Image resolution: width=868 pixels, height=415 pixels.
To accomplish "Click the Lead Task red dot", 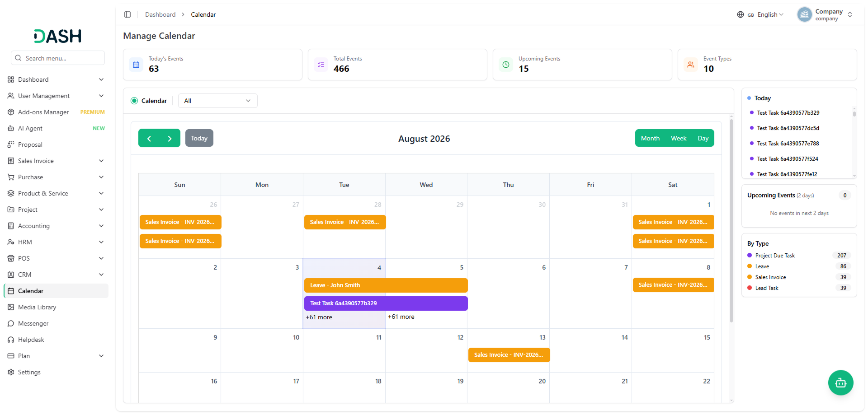I will 750,288.
